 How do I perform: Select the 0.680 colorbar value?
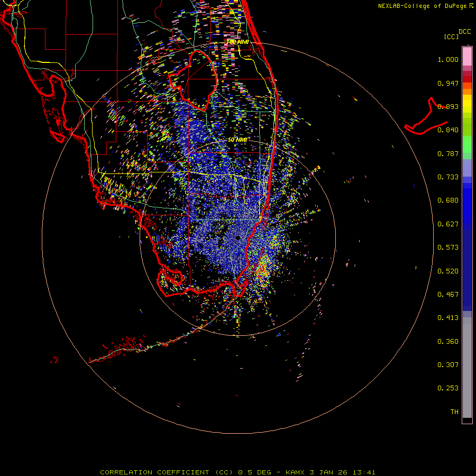[448, 200]
